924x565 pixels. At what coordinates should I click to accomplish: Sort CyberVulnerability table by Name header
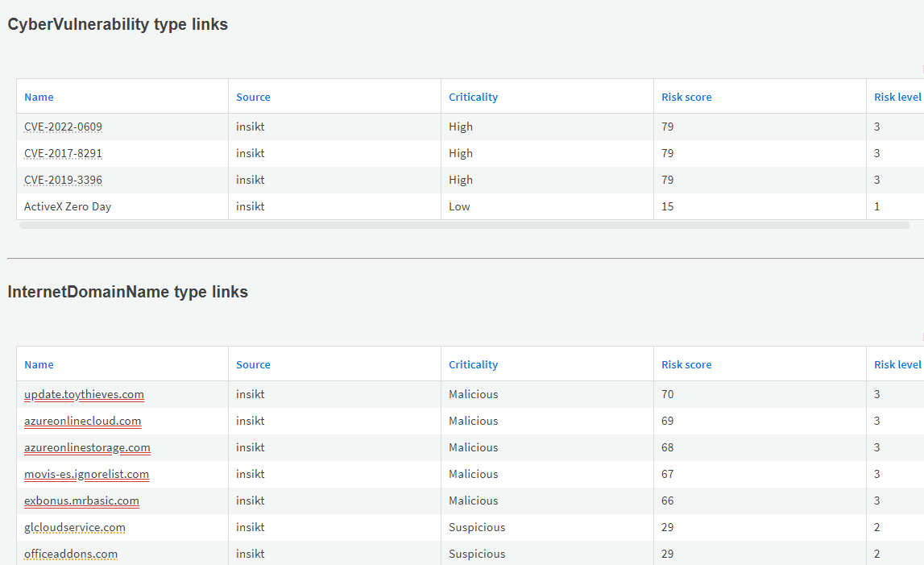click(39, 97)
